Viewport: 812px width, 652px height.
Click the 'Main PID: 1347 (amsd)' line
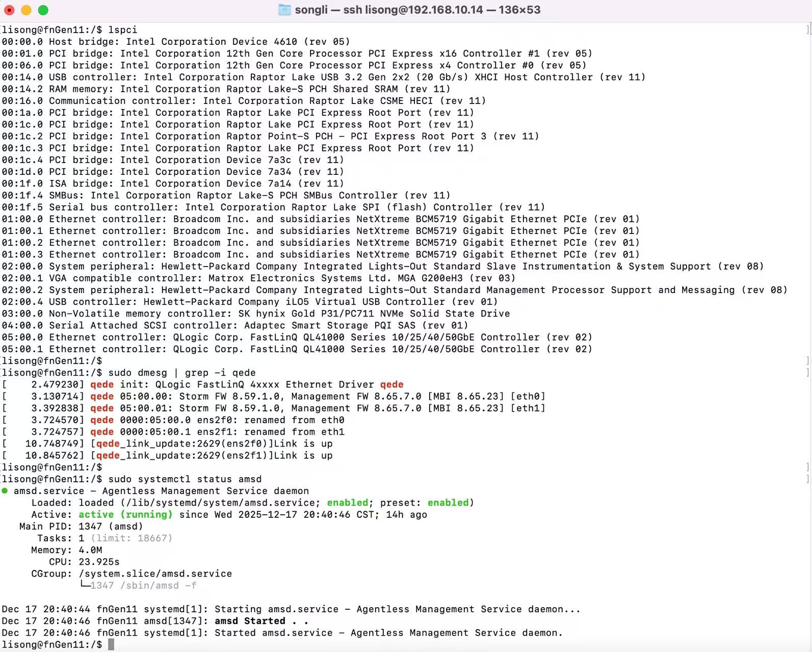click(82, 527)
